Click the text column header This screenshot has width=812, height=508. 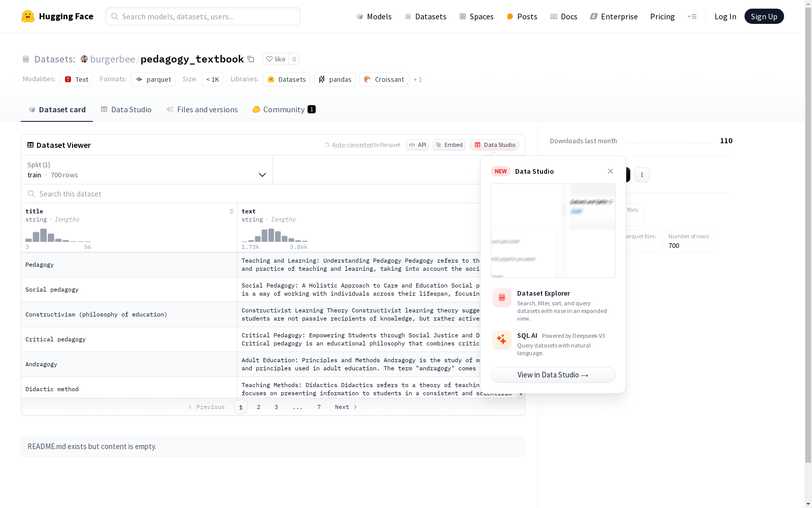249,211
